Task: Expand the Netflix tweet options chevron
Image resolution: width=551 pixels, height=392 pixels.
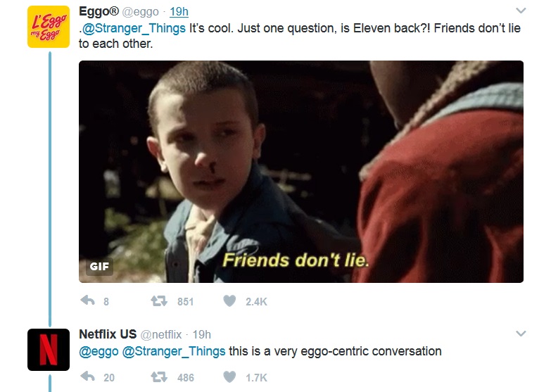Action: coord(521,334)
